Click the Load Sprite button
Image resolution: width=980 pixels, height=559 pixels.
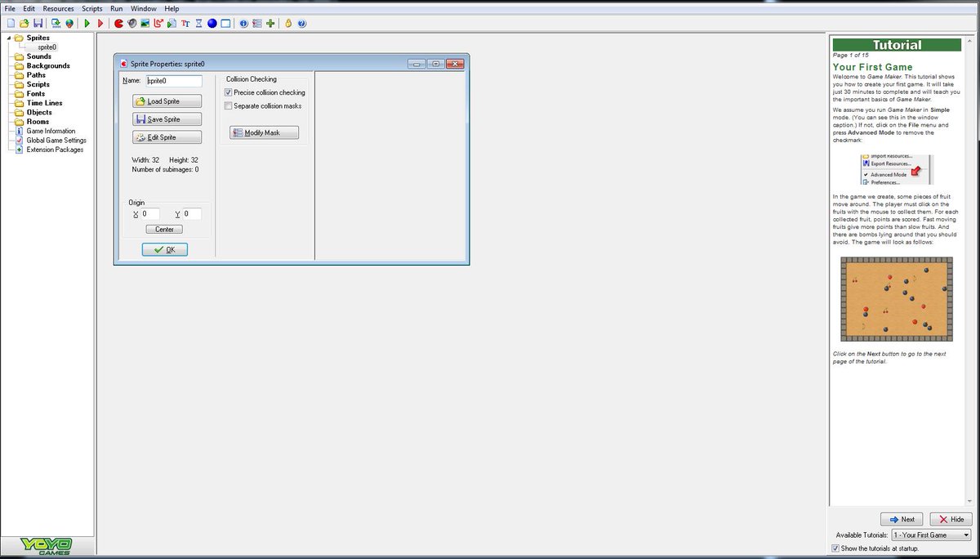coord(167,101)
